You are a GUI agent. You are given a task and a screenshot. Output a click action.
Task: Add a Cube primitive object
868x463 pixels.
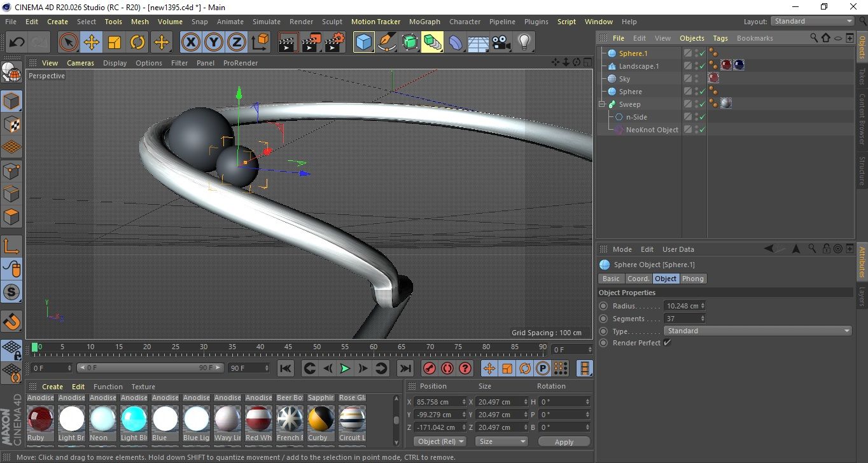364,43
